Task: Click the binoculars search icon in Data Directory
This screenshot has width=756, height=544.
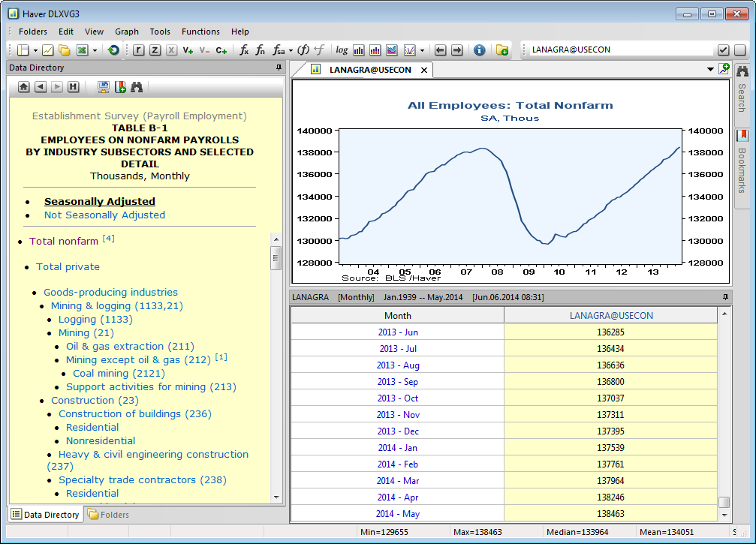Action: point(137,87)
